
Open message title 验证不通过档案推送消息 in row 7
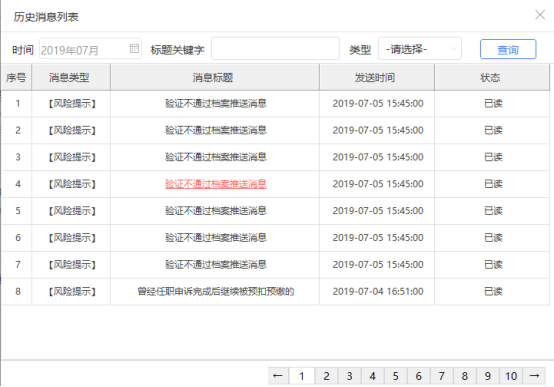click(x=216, y=264)
